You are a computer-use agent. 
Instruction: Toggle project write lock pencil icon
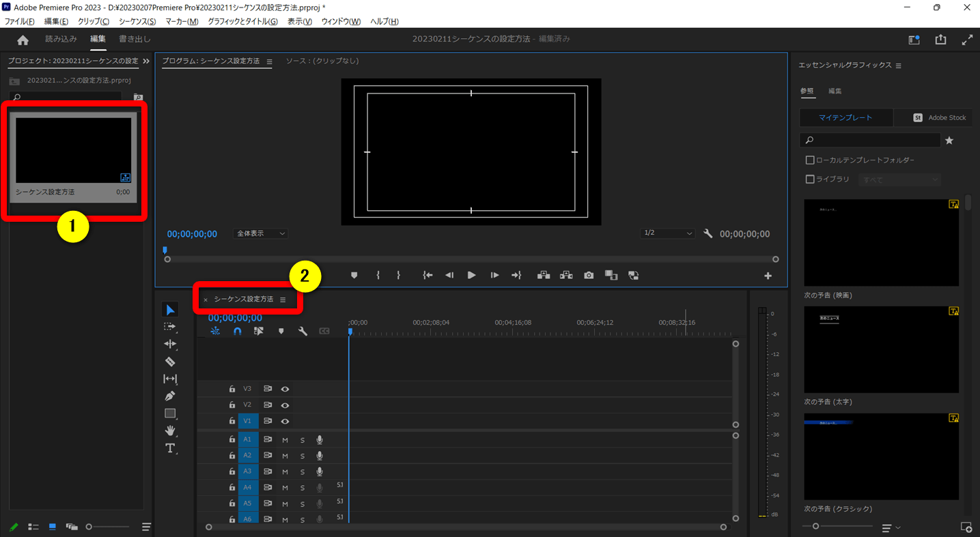point(14,527)
